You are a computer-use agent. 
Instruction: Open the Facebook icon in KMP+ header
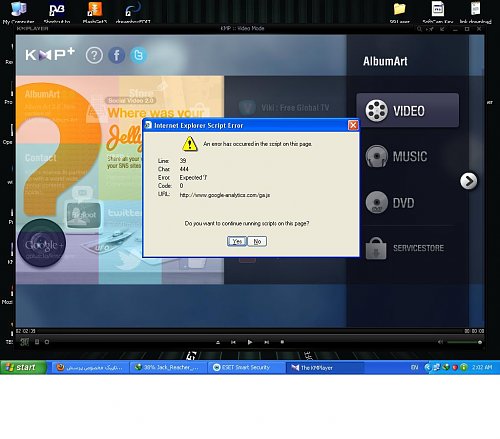(117, 55)
